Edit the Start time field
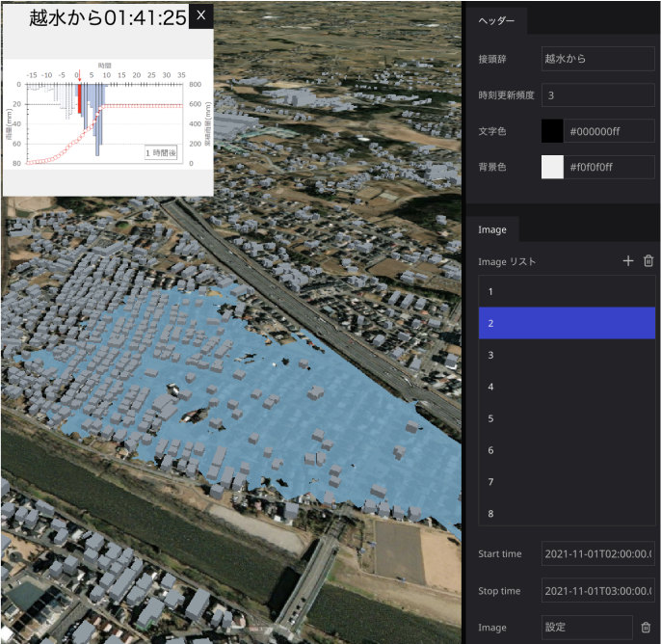This screenshot has width=661, height=644. click(x=597, y=553)
